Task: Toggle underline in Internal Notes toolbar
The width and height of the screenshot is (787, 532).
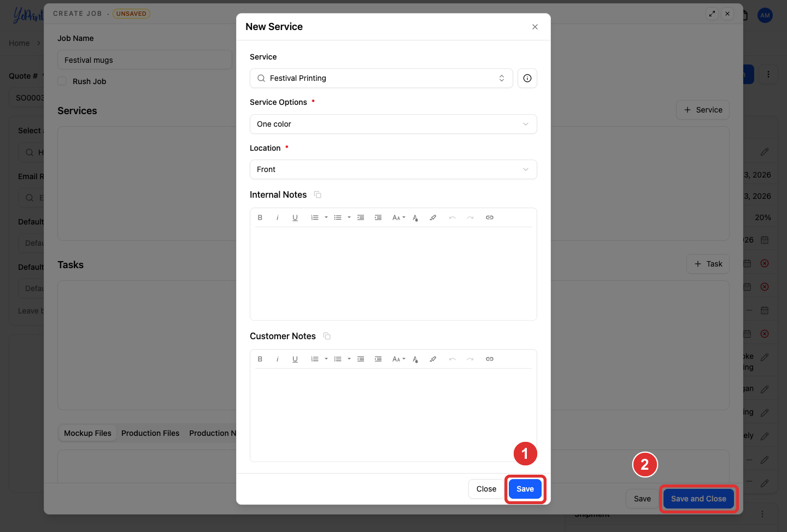Action: (295, 217)
